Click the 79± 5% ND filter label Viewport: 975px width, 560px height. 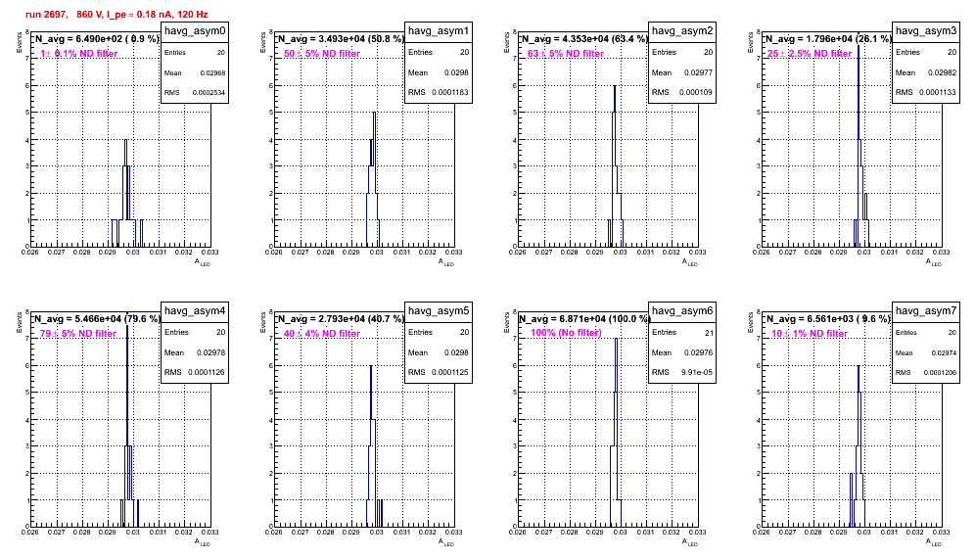pos(78,334)
